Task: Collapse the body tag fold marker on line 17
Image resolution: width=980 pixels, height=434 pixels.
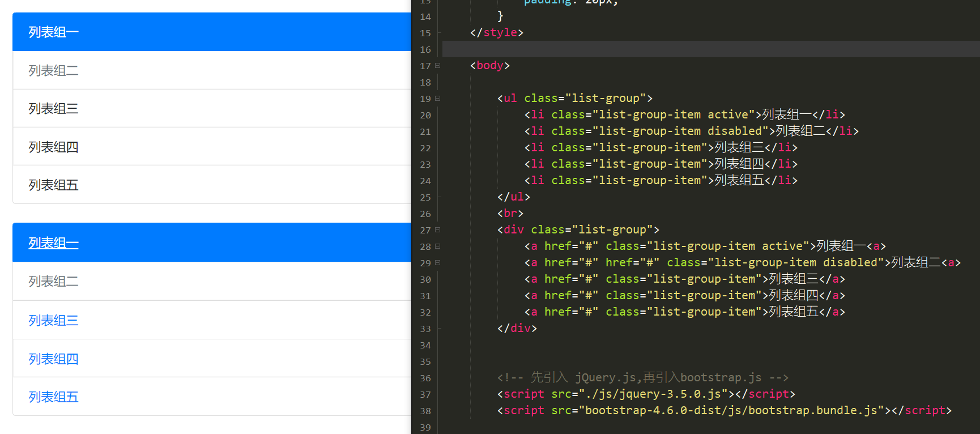Action: tap(437, 66)
